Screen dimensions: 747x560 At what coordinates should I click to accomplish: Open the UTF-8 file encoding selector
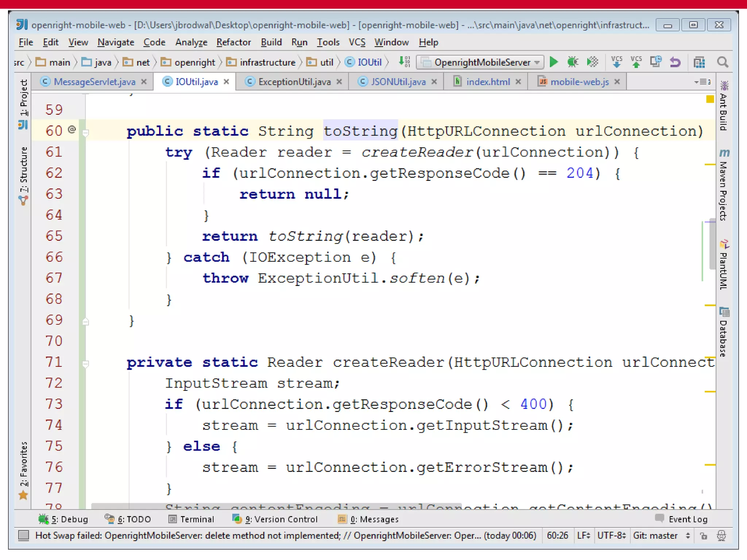tap(611, 536)
